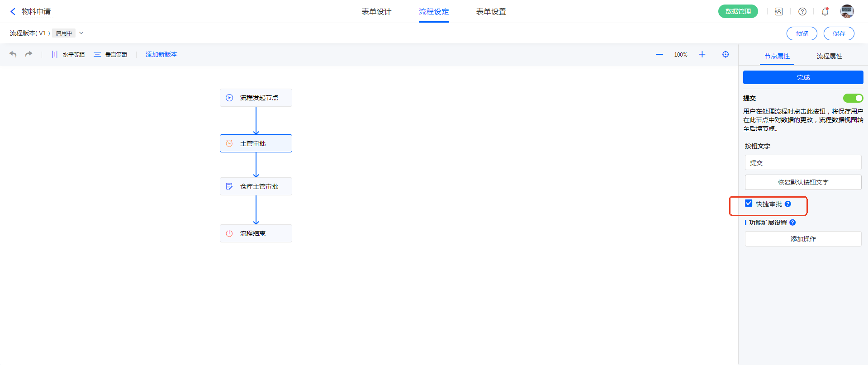Image resolution: width=868 pixels, height=365 pixels.
Task: Click the 按钮文字 input field
Action: [x=803, y=163]
